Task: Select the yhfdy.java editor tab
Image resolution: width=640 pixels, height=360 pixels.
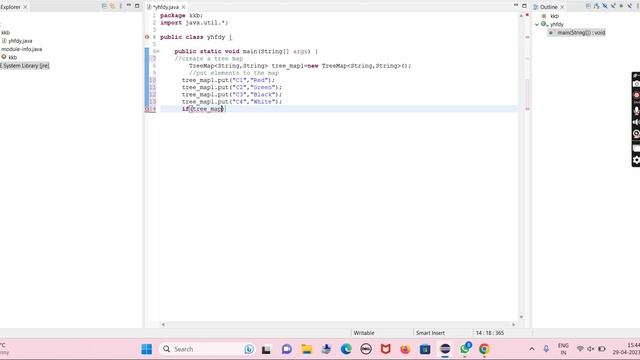Action: tap(166, 7)
